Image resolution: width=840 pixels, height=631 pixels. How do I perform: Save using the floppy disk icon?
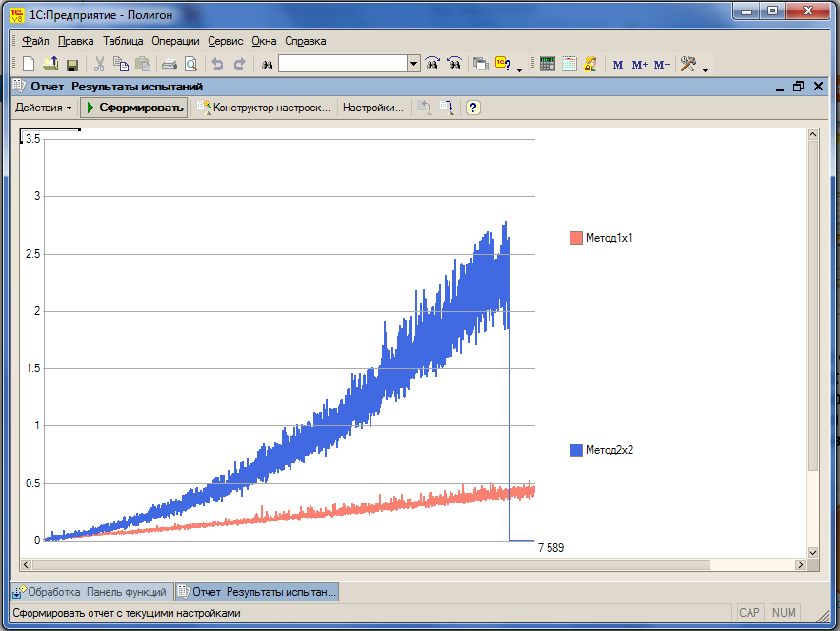coord(72,65)
